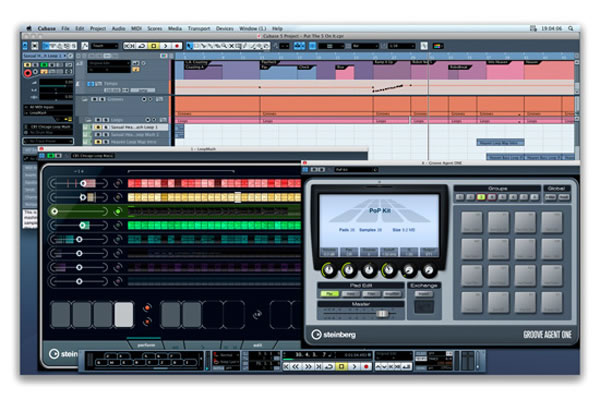
Task: Open the No Track Preset dropdown
Action: click(48, 141)
